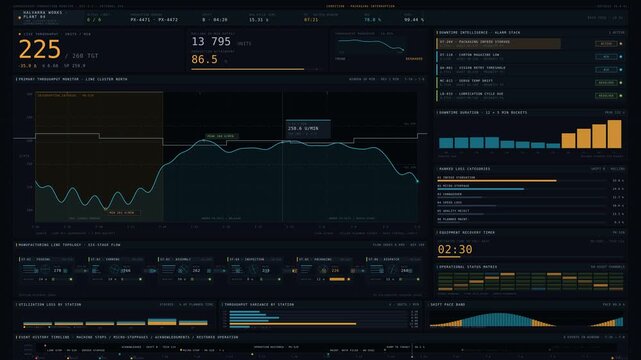Click the ACK badge on Carton Magazine Low

606,56
